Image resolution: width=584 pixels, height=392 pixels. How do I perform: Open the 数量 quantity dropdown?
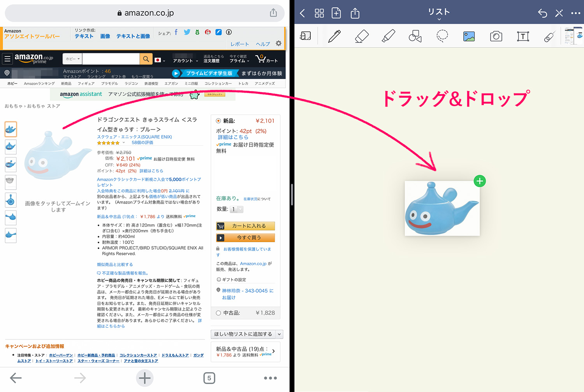(x=237, y=209)
